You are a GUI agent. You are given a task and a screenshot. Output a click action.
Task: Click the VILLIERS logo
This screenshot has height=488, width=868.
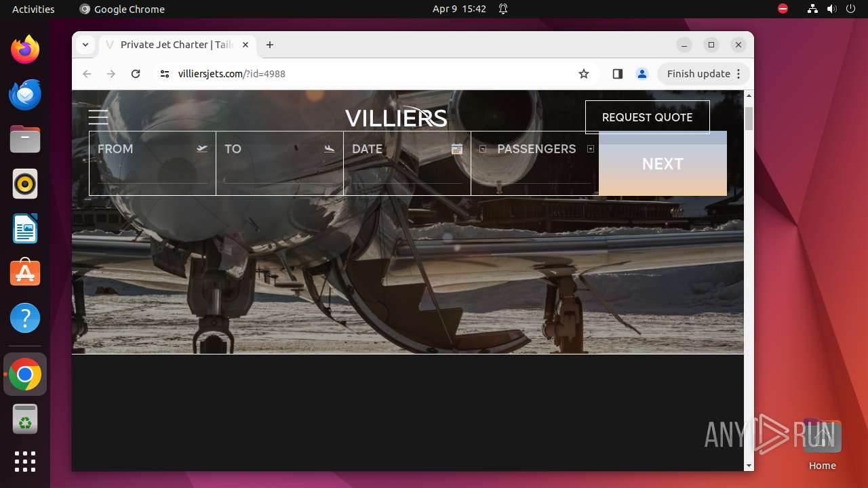(396, 118)
